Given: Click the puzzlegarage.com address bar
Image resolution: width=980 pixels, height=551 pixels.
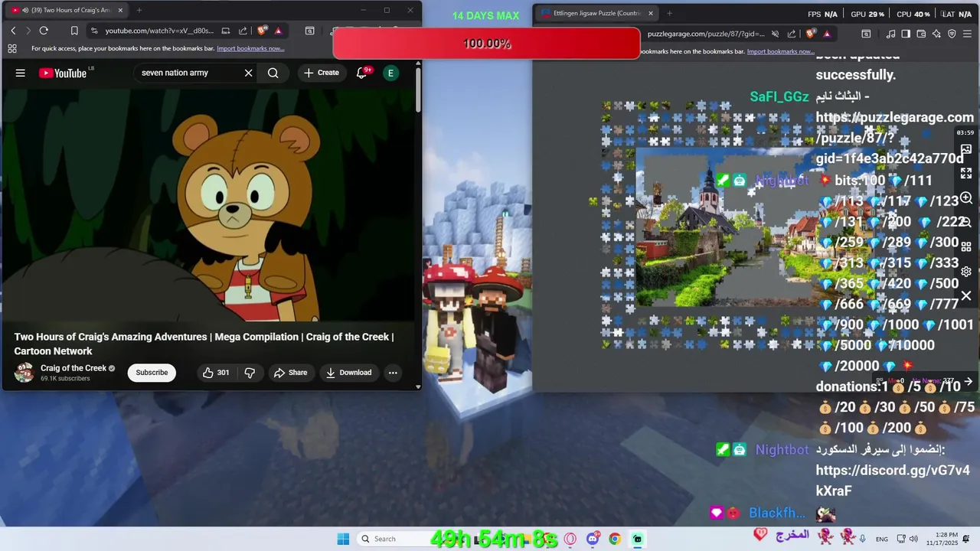Looking at the screenshot, I should click(706, 34).
